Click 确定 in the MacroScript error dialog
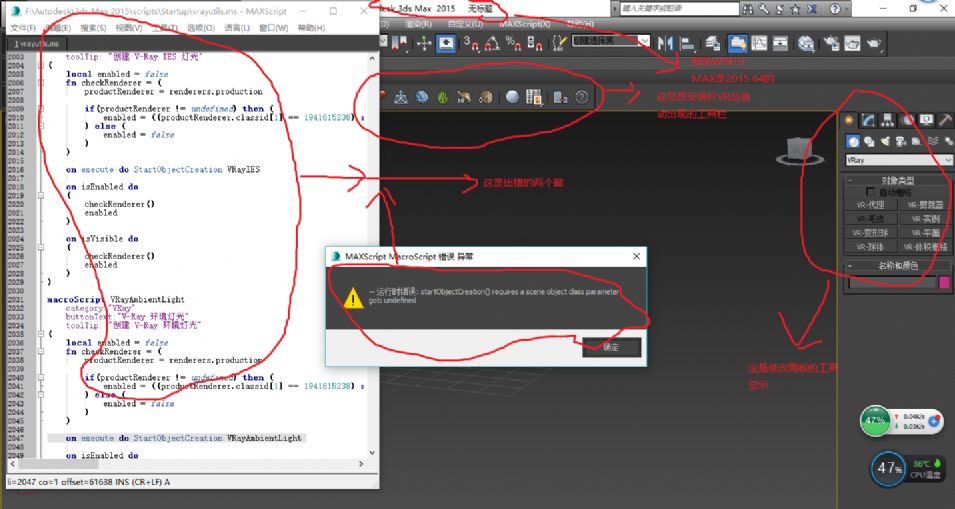The width and height of the screenshot is (955, 509). coord(611,347)
